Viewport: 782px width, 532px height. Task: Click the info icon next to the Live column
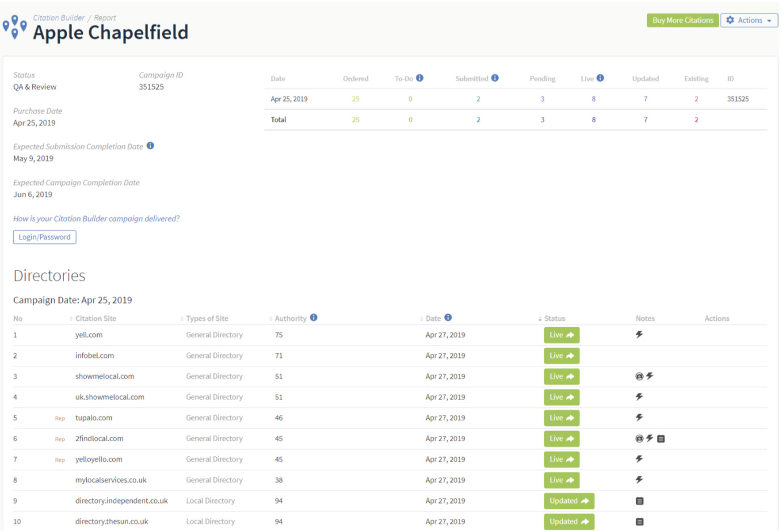pos(602,78)
